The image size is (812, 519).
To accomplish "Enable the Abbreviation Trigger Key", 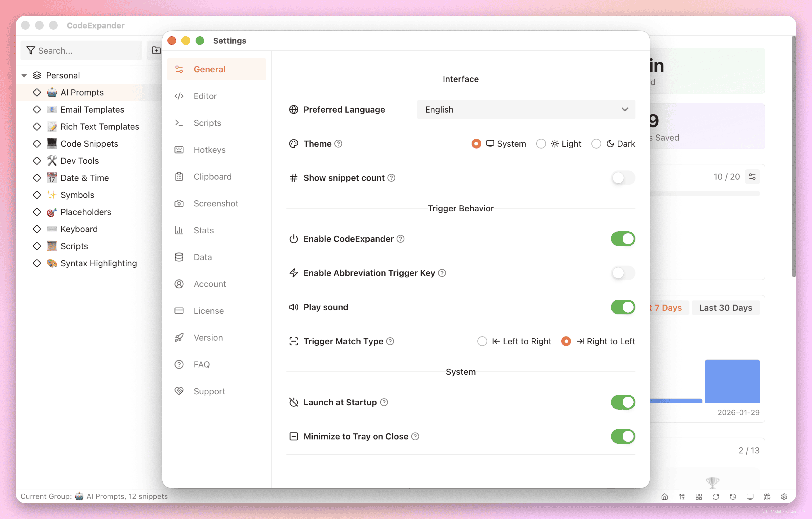I will pos(622,273).
